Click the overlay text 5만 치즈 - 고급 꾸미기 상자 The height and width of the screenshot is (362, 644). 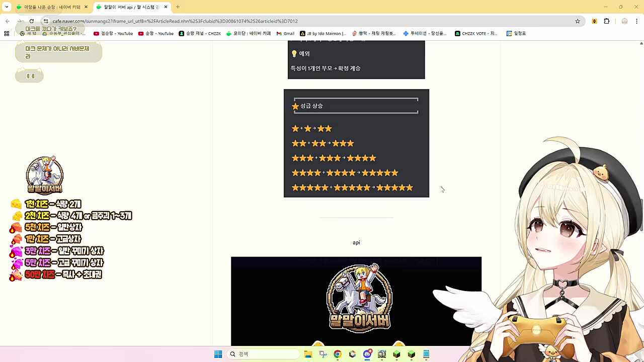(x=64, y=263)
